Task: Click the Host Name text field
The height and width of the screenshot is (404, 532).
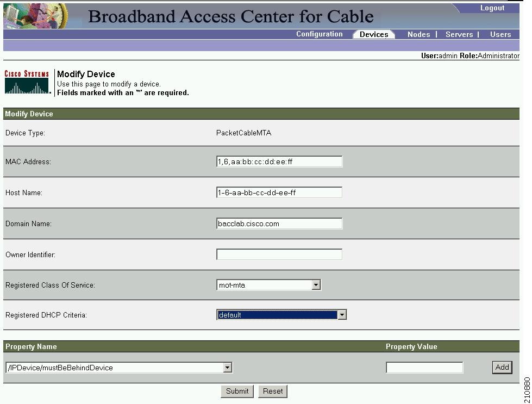Action: pos(279,192)
